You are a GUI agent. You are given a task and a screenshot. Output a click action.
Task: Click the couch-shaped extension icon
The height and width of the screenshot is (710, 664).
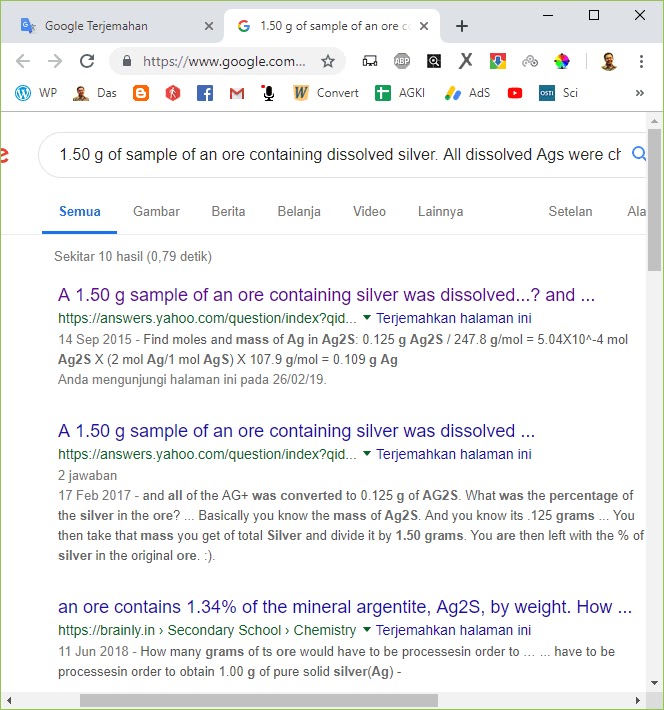(370, 61)
